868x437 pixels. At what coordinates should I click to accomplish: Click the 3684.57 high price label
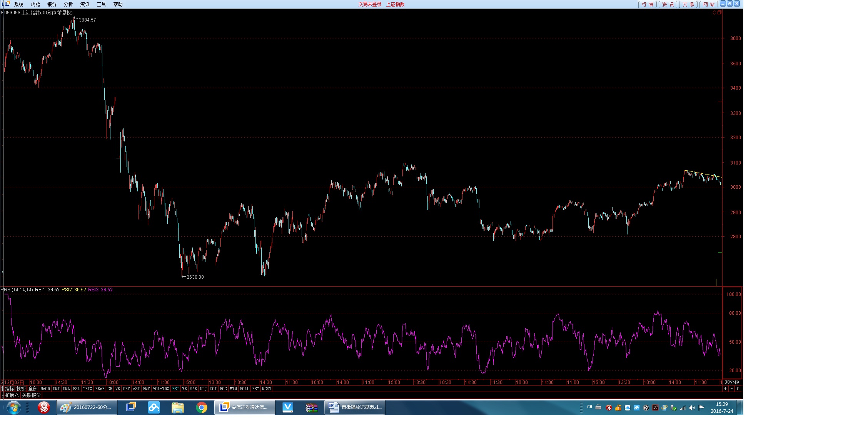(87, 20)
